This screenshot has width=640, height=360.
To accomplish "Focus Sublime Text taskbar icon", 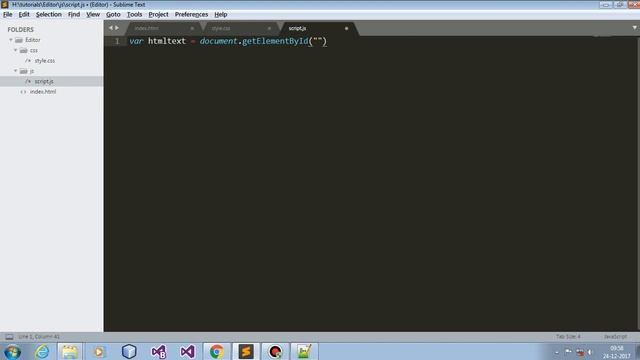I will click(x=246, y=352).
